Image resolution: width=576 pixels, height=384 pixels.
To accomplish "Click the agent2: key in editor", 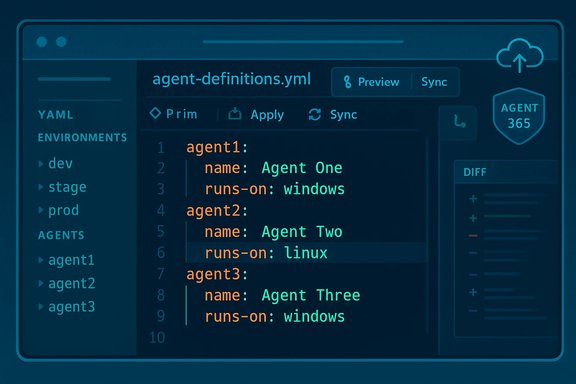I will click(217, 211).
